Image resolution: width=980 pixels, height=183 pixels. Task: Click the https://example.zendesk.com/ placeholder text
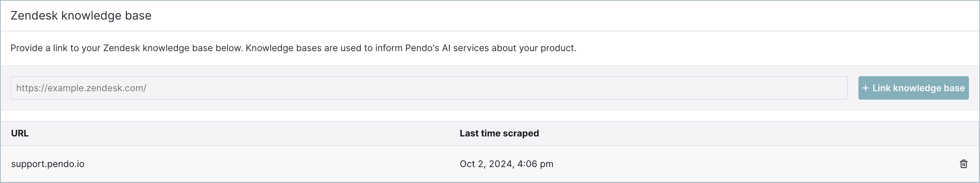81,88
